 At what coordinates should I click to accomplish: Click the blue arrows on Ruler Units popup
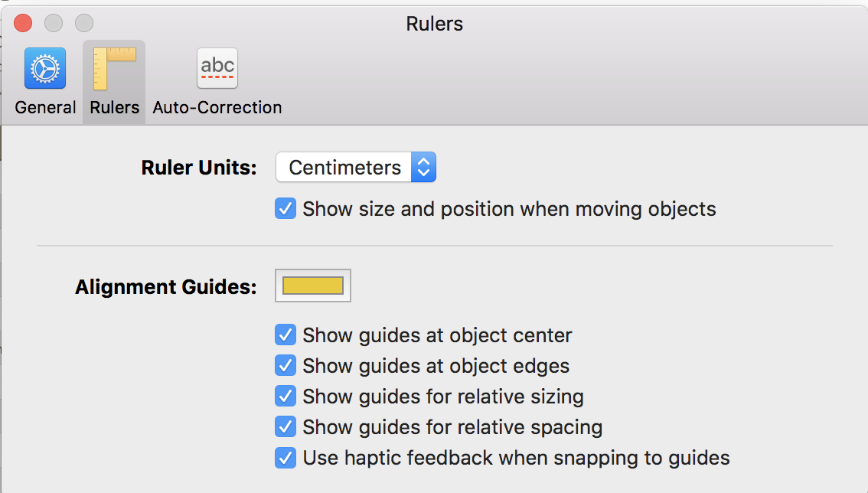423,168
